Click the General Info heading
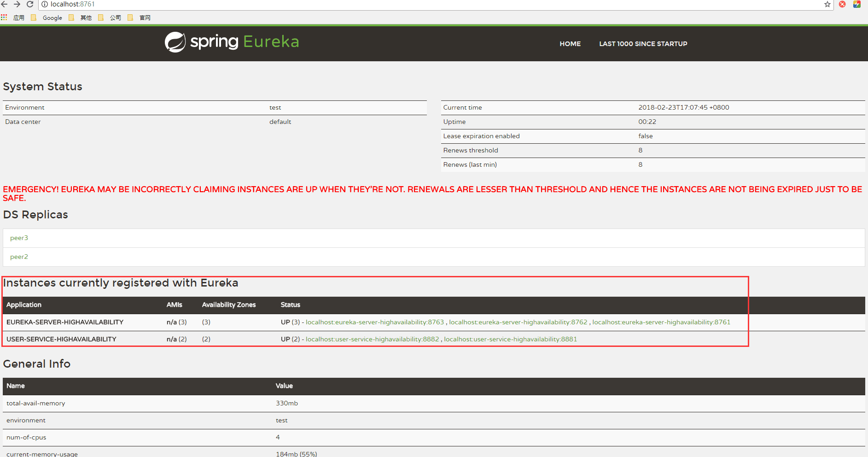This screenshot has height=457, width=868. (x=37, y=364)
